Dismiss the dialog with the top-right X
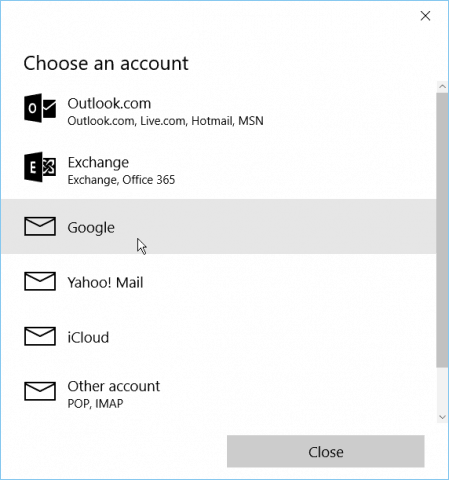The width and height of the screenshot is (449, 480). click(x=425, y=16)
